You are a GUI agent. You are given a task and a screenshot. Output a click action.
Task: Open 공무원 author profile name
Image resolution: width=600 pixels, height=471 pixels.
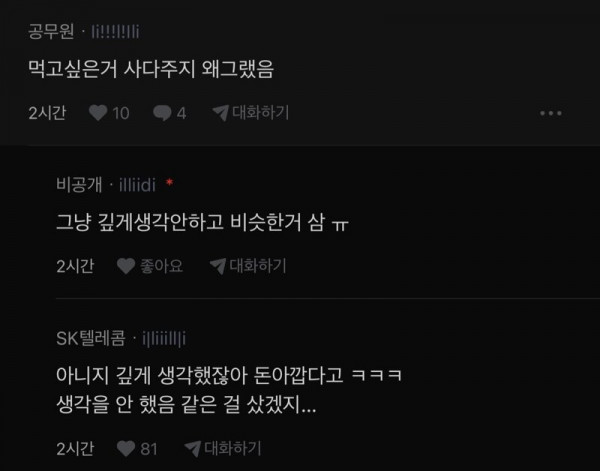pyautogui.click(x=51, y=31)
